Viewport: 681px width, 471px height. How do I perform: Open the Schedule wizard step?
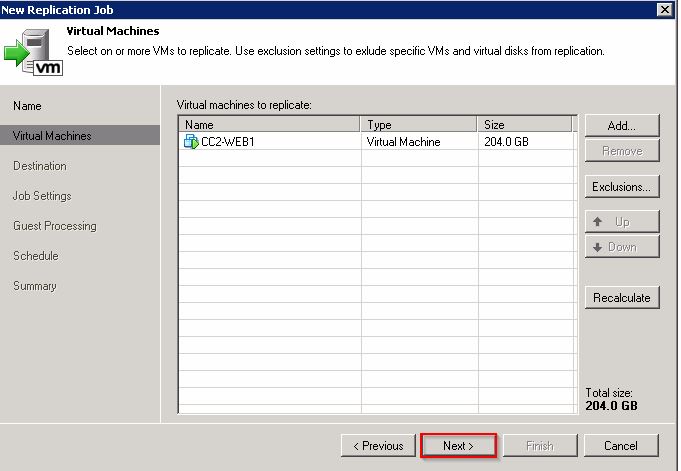coord(36,256)
